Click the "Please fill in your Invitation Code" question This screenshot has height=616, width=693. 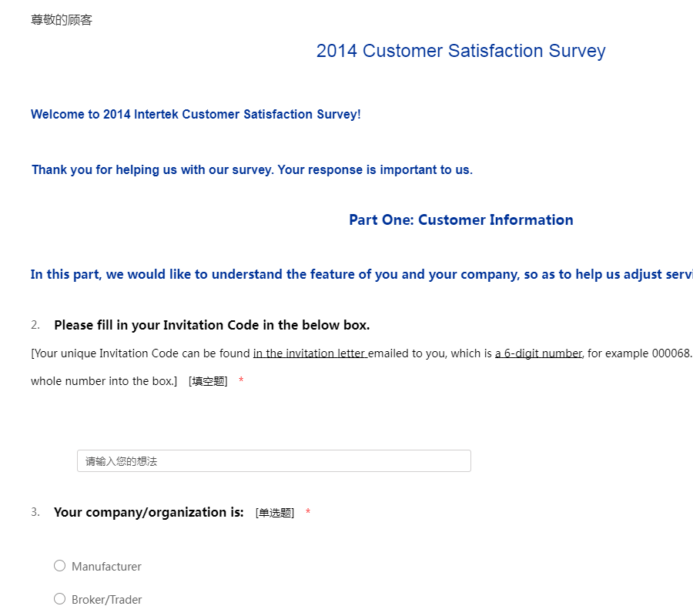[x=212, y=325]
